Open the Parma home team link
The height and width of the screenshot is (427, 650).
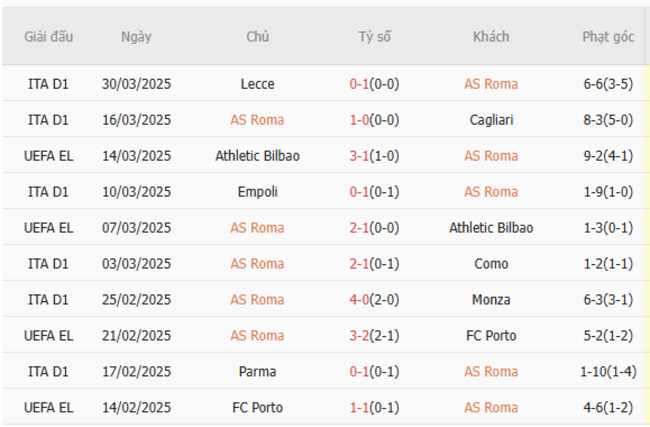tap(257, 372)
